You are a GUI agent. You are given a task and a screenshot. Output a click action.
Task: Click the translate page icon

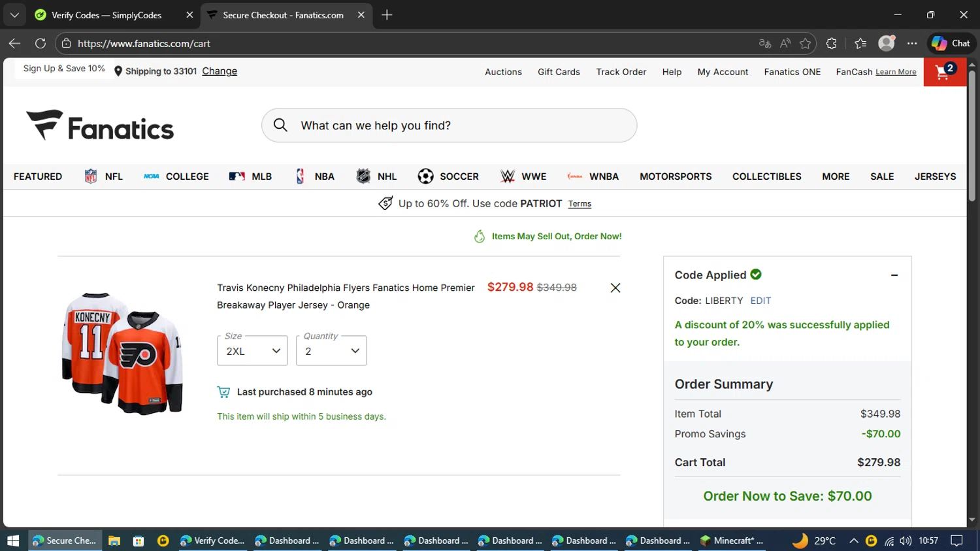(764, 43)
